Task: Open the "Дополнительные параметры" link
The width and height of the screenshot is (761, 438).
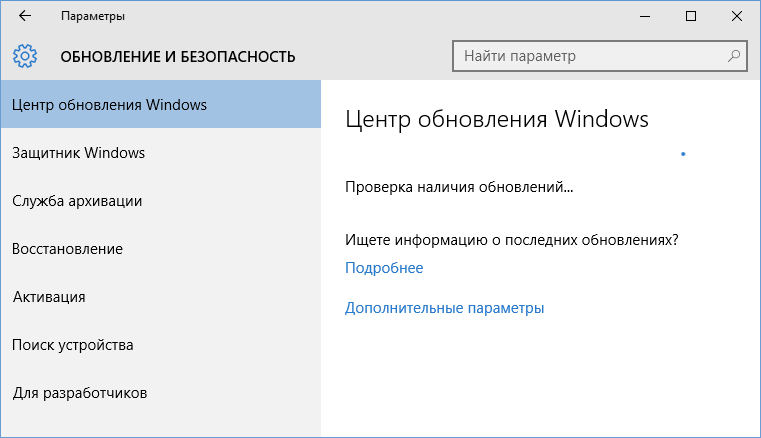Action: point(445,308)
